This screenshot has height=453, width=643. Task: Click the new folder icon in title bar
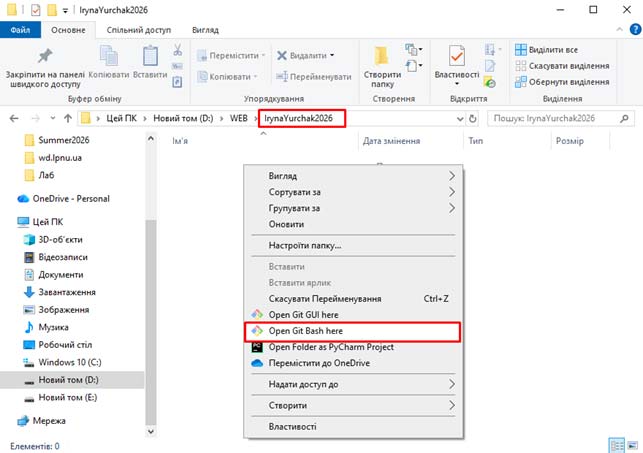pos(52,10)
